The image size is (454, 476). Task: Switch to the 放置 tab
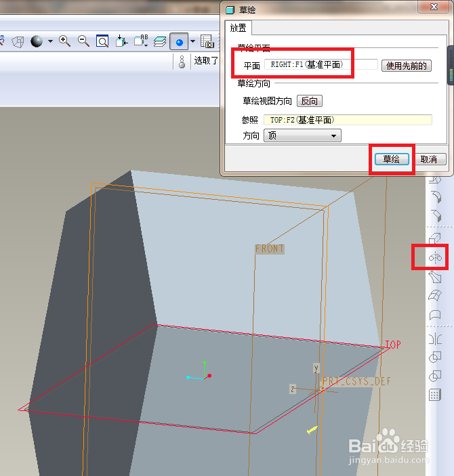(238, 28)
